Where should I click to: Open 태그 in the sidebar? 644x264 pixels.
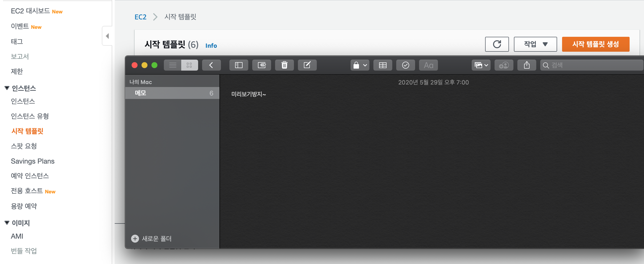click(17, 41)
